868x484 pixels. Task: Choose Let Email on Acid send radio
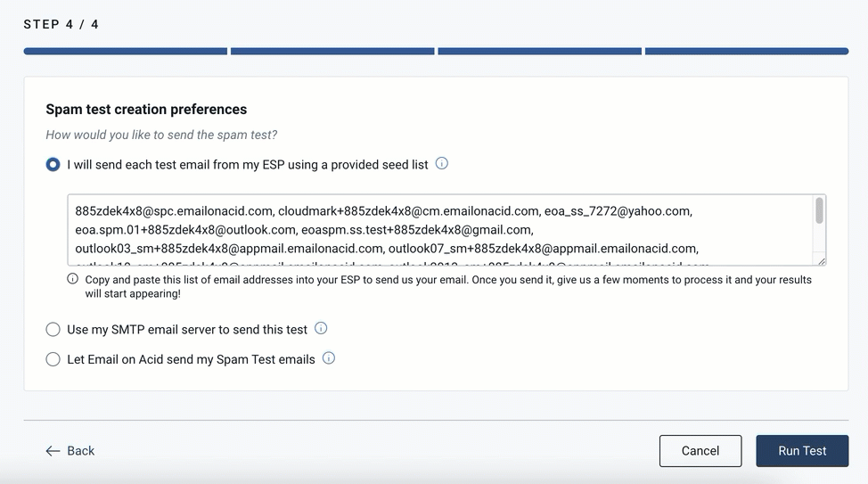tap(53, 359)
